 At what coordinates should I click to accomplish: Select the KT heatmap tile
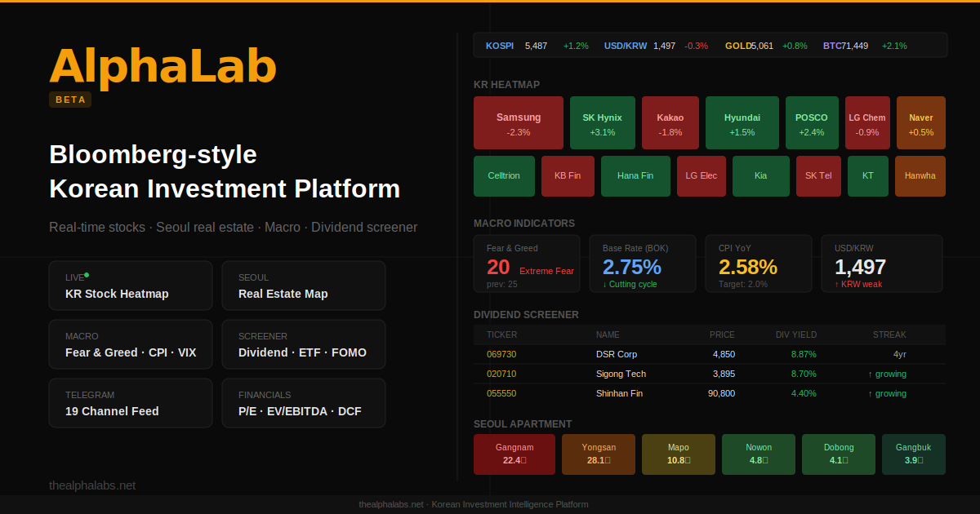click(x=868, y=176)
